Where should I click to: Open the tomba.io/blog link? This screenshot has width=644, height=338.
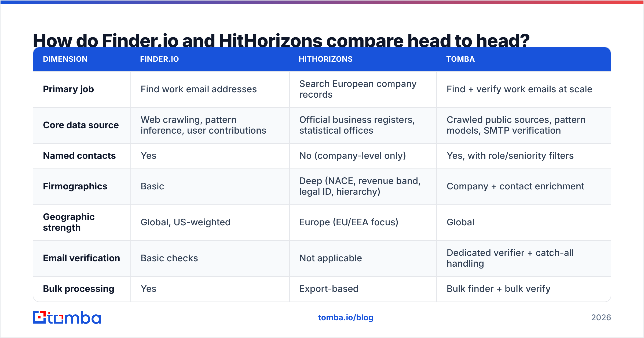click(346, 318)
